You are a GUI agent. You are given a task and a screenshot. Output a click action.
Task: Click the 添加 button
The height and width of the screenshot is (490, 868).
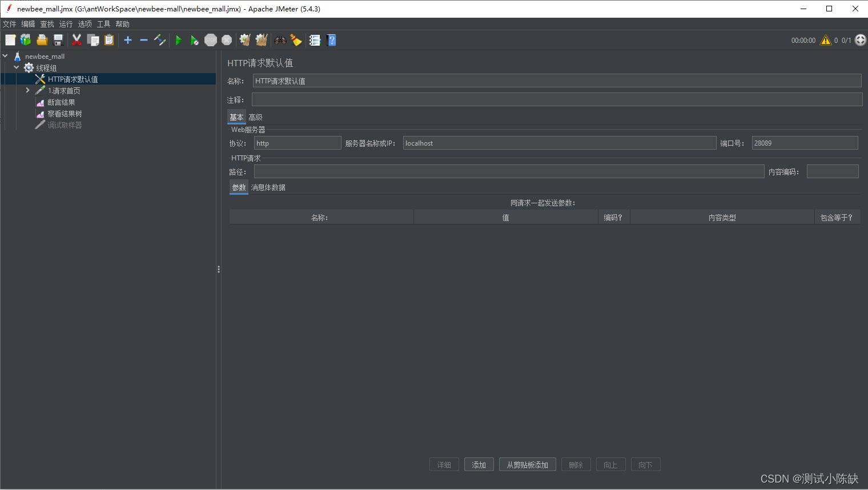coord(479,465)
